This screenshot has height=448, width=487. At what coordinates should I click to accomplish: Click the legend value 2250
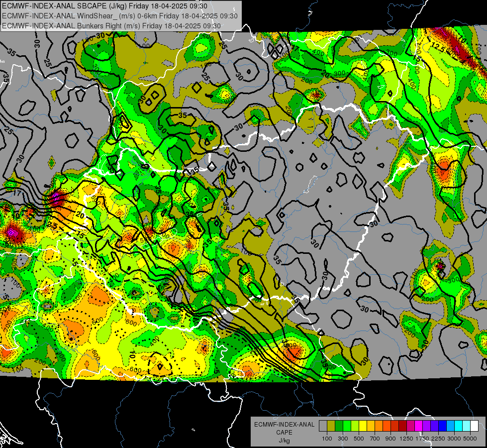coord(439,439)
